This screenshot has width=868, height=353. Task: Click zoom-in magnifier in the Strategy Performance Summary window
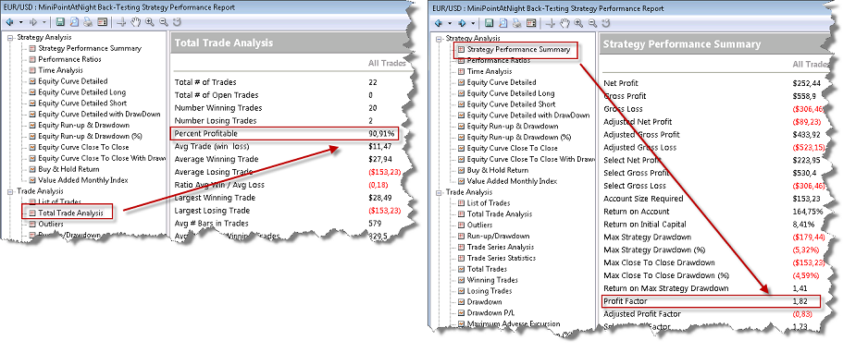tap(578, 23)
